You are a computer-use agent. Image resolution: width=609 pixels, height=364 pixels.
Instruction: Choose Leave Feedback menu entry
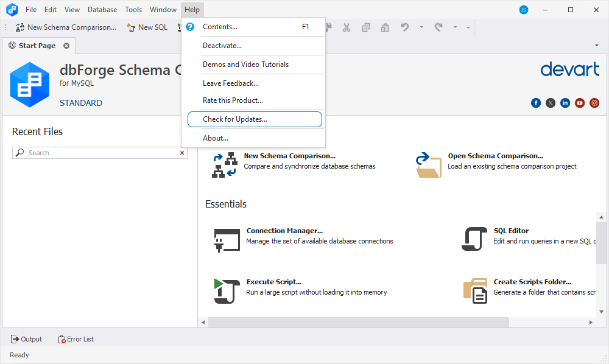[x=255, y=83]
